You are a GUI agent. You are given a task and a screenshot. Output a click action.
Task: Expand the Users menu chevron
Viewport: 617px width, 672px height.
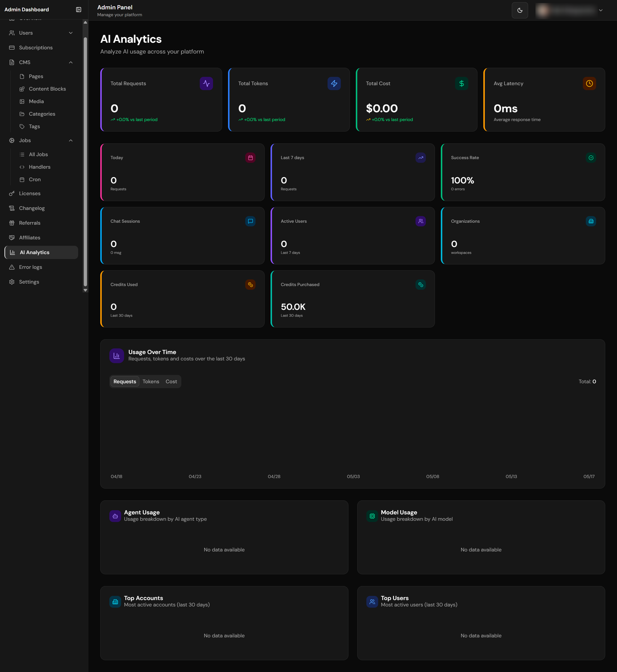pyautogui.click(x=71, y=33)
